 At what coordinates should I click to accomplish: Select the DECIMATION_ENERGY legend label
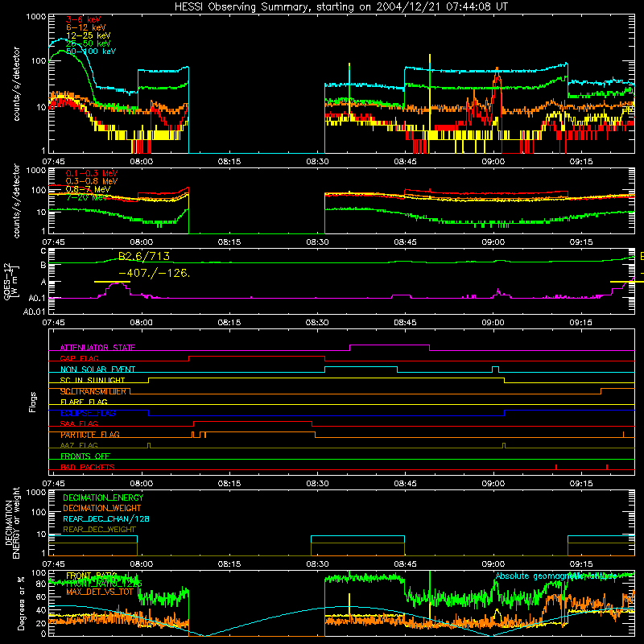103,497
